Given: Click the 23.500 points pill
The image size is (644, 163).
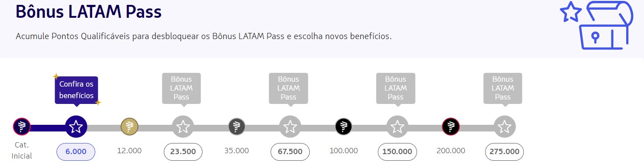Looking at the screenshot, I should [183, 151].
